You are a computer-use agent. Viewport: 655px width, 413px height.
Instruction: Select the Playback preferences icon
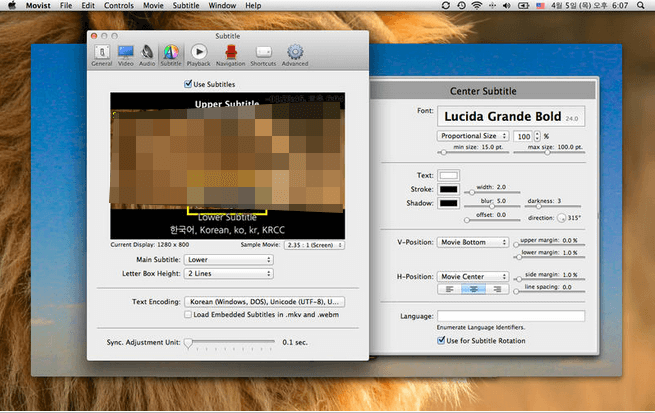click(x=198, y=53)
